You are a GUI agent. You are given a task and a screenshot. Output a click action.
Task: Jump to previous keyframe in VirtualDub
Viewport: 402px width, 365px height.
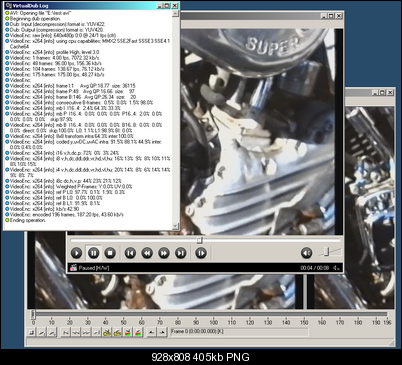(x=107, y=332)
